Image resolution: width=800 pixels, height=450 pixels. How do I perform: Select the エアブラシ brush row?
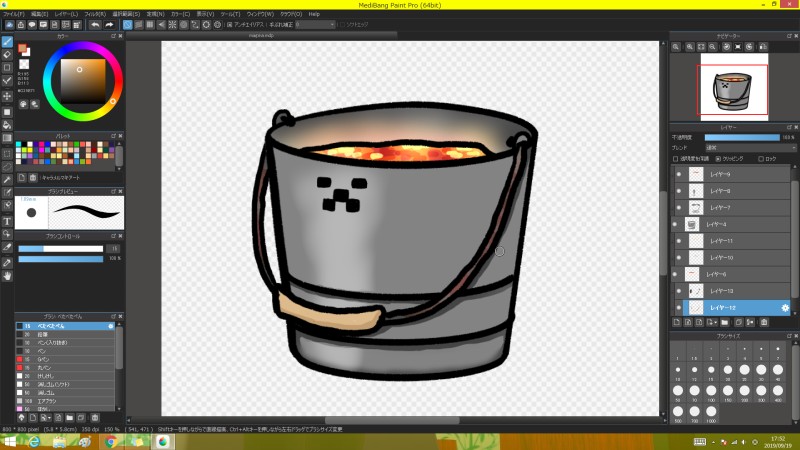coord(65,401)
